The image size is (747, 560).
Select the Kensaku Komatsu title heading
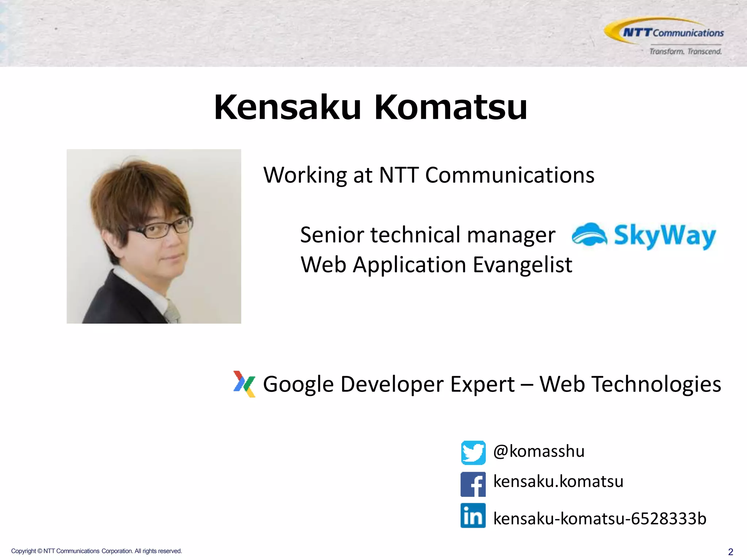(x=370, y=107)
